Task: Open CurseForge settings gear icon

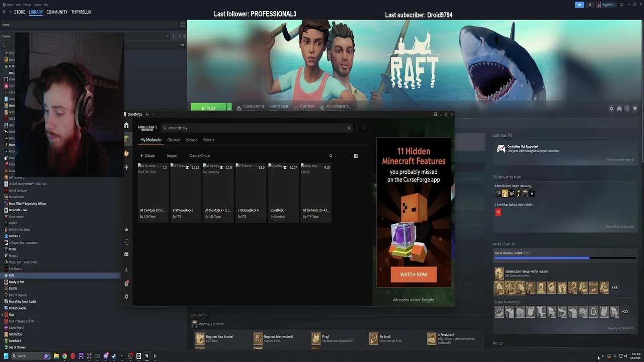Action: pos(126,296)
